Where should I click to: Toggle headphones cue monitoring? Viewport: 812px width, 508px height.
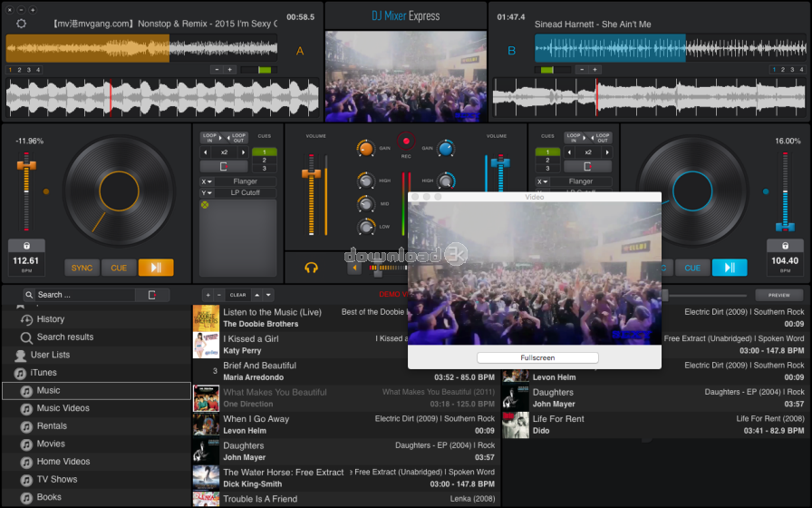pyautogui.click(x=311, y=268)
